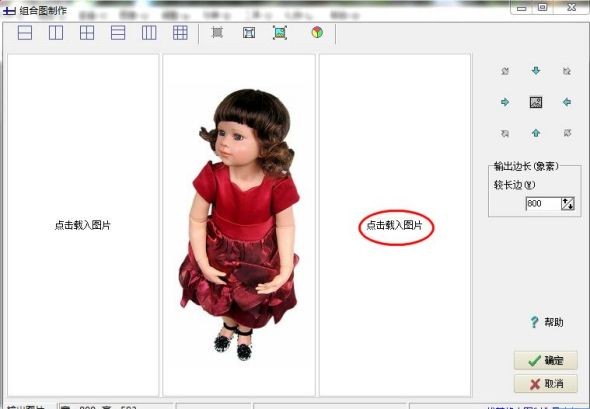
Task: Select the three-row horizontal layout
Action: 118,33
